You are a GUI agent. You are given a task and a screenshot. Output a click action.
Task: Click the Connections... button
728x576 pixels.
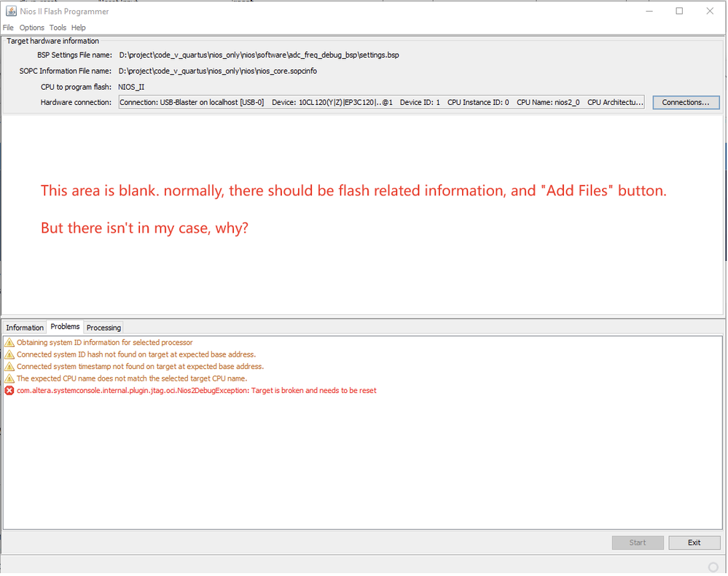coord(686,103)
